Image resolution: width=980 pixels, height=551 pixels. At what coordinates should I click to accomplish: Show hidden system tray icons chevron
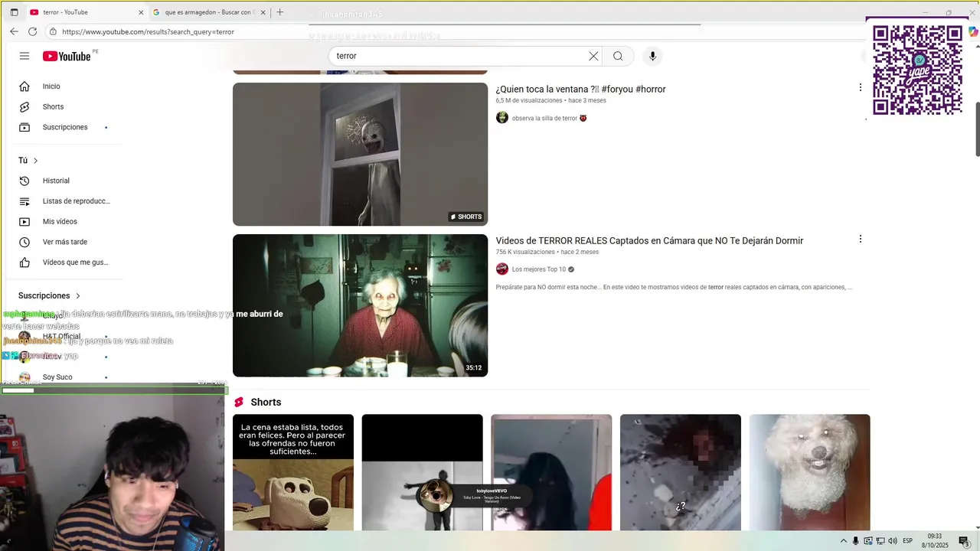click(844, 541)
